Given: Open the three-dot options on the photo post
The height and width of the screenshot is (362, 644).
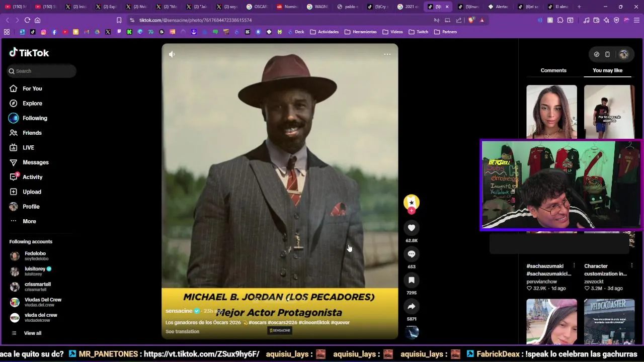Looking at the screenshot, I should [387, 54].
